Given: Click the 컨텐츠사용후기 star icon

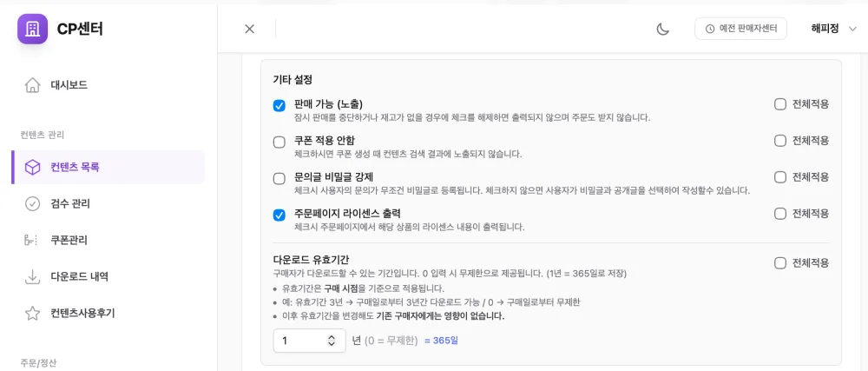Looking at the screenshot, I should coord(33,314).
